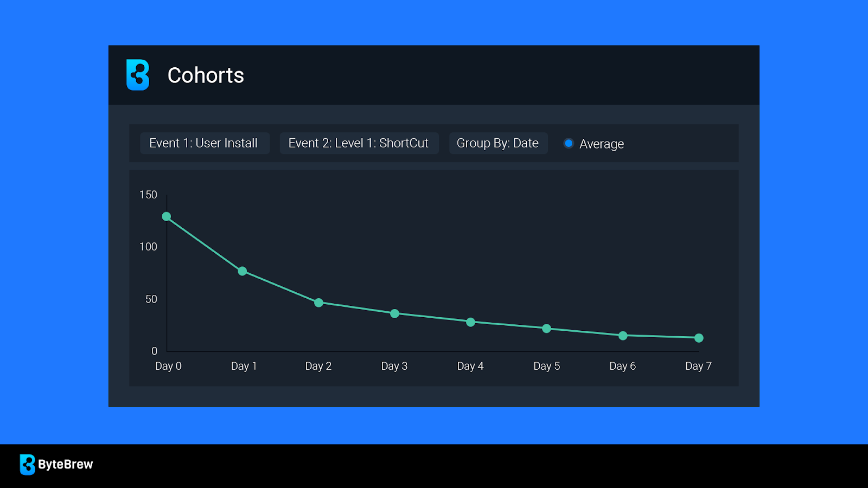
Task: Click the Day 1 data point
Action: coord(242,271)
